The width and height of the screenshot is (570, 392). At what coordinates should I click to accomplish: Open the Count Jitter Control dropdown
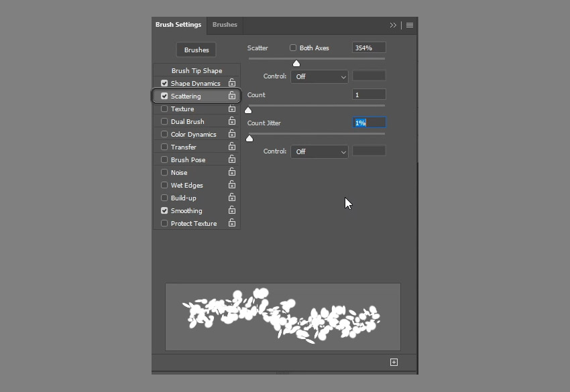pyautogui.click(x=319, y=151)
